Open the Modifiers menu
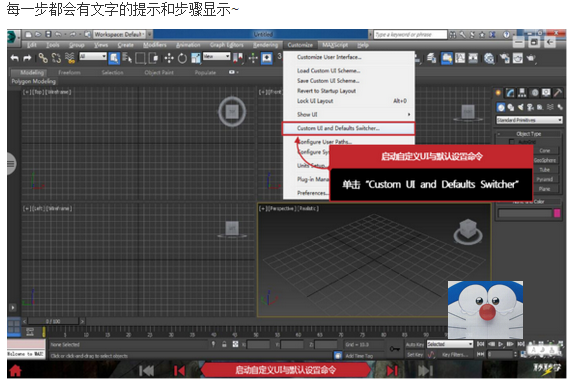This screenshot has height=389, width=573. [x=155, y=45]
